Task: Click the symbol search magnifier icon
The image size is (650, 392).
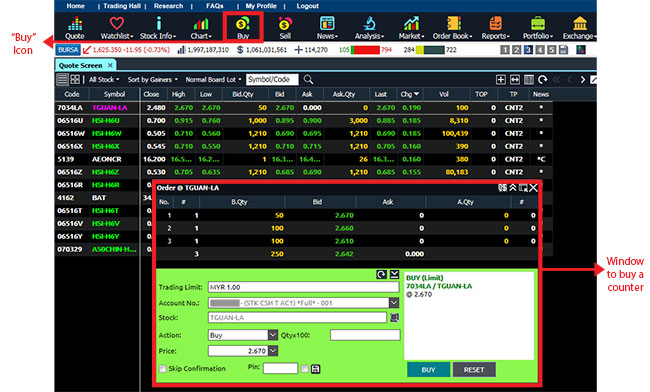Action: click(308, 79)
